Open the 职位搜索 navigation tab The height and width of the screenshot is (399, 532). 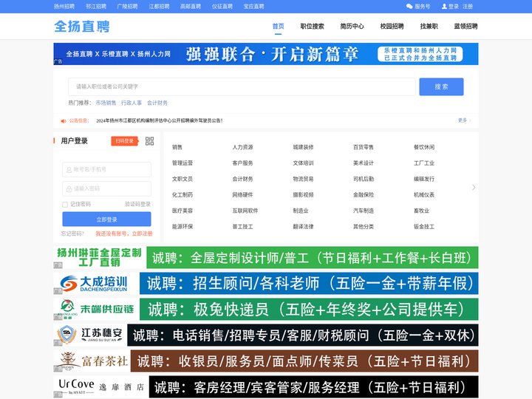click(x=312, y=26)
